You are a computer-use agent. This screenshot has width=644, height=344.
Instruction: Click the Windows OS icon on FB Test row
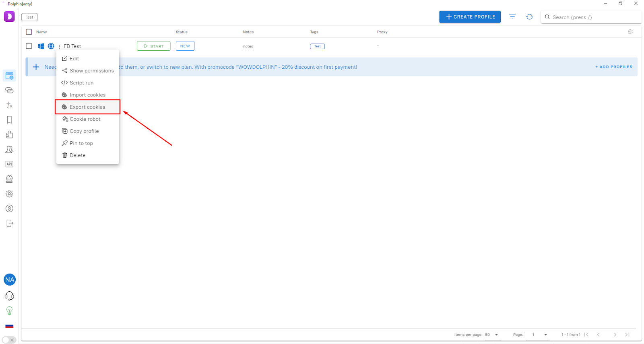[41, 46]
